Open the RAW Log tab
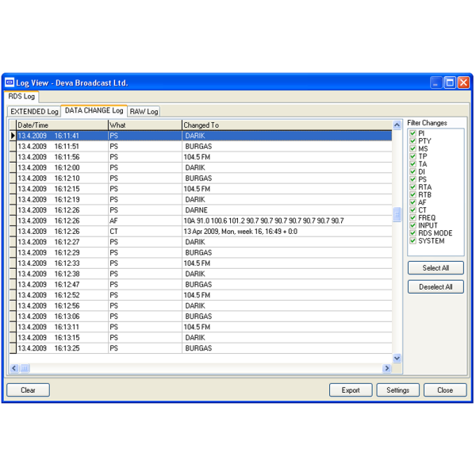Viewport: 476px width, 476px height. (144, 111)
